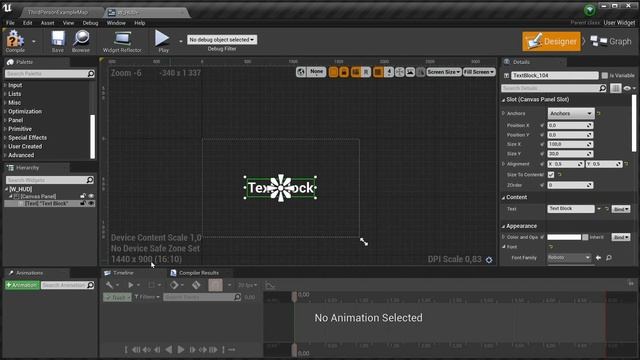
Task: Open Details view options eye dropdown
Action: [629, 88]
